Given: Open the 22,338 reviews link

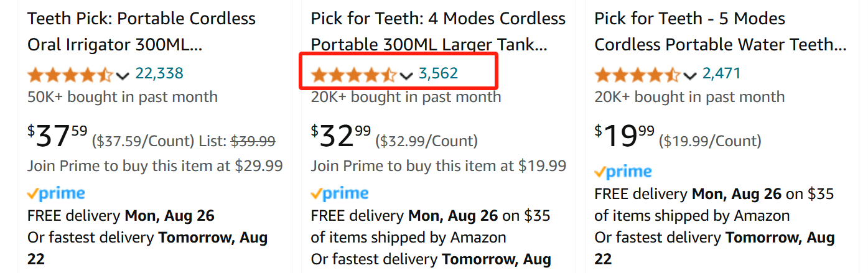Looking at the screenshot, I should [x=159, y=74].
